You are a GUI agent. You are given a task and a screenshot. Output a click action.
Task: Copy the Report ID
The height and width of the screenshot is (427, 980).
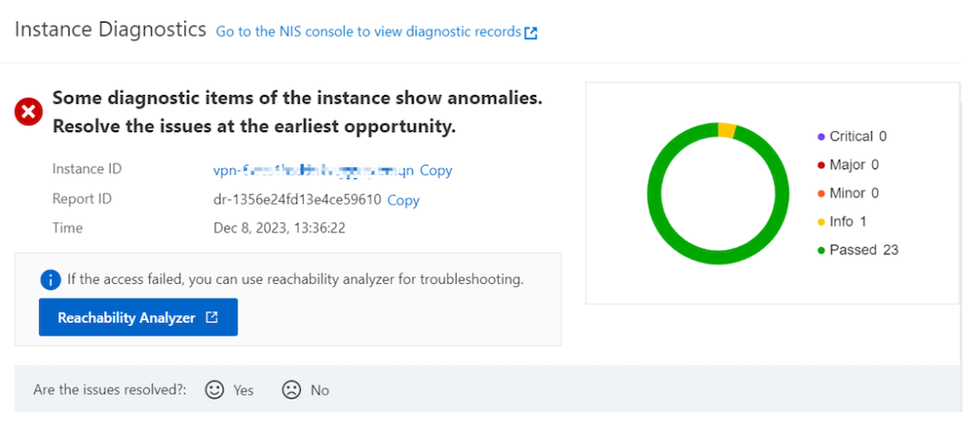coord(403,200)
